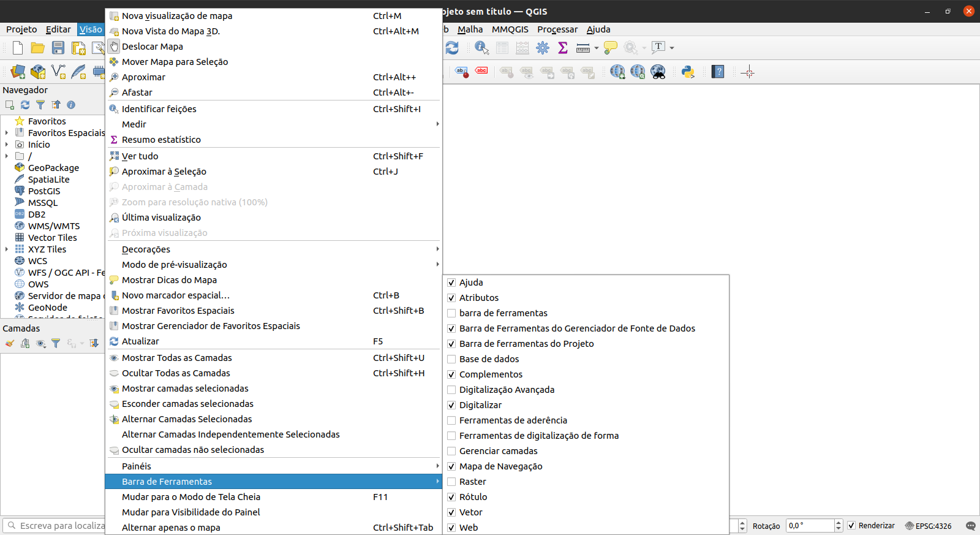Click the Navegador filter funnel icon
980x535 pixels.
click(x=40, y=105)
